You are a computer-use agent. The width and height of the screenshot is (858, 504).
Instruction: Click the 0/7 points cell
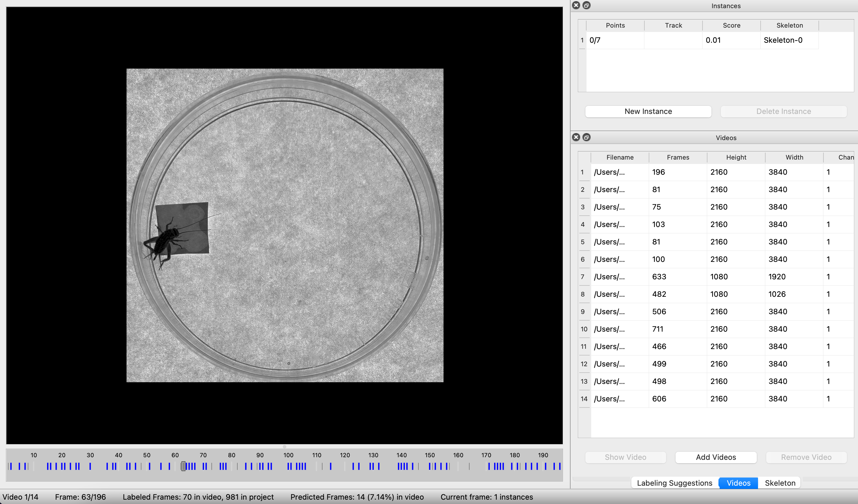click(615, 40)
